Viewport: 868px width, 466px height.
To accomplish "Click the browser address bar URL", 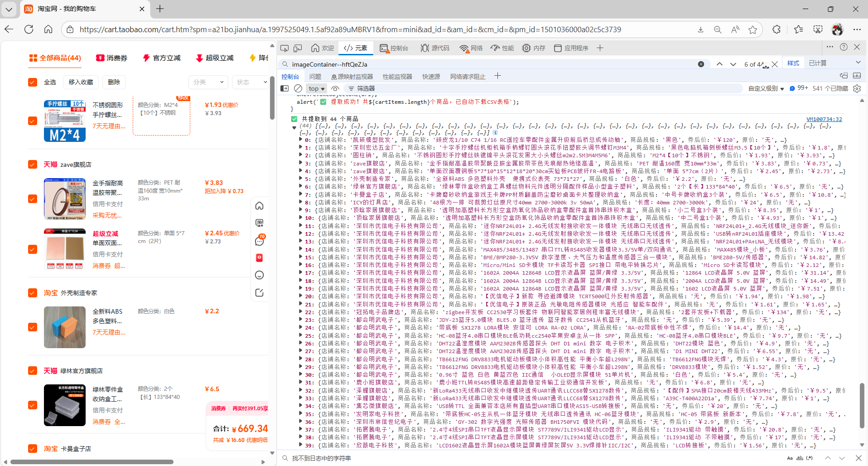I will click(x=350, y=29).
